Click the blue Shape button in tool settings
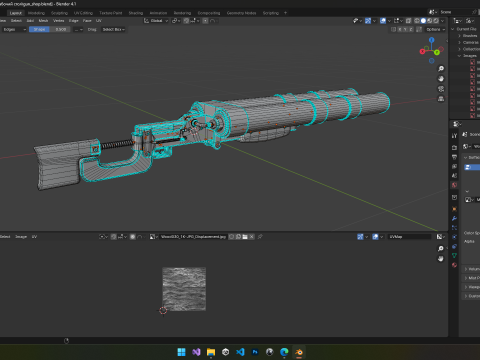Image resolution: width=480 pixels, height=360 pixels. pos(39,29)
